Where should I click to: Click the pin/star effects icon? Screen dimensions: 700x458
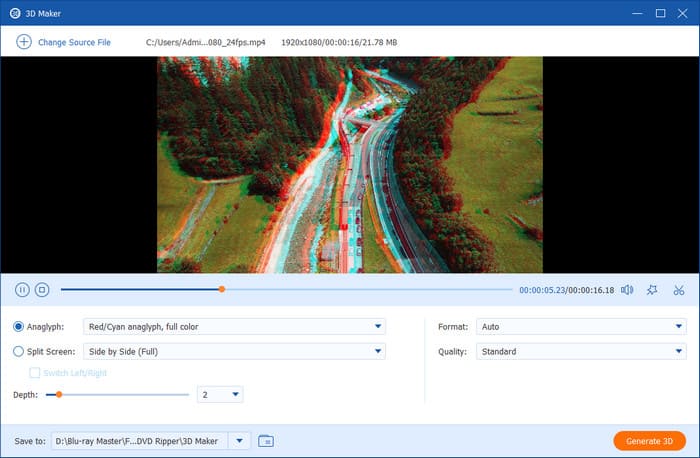pos(652,290)
